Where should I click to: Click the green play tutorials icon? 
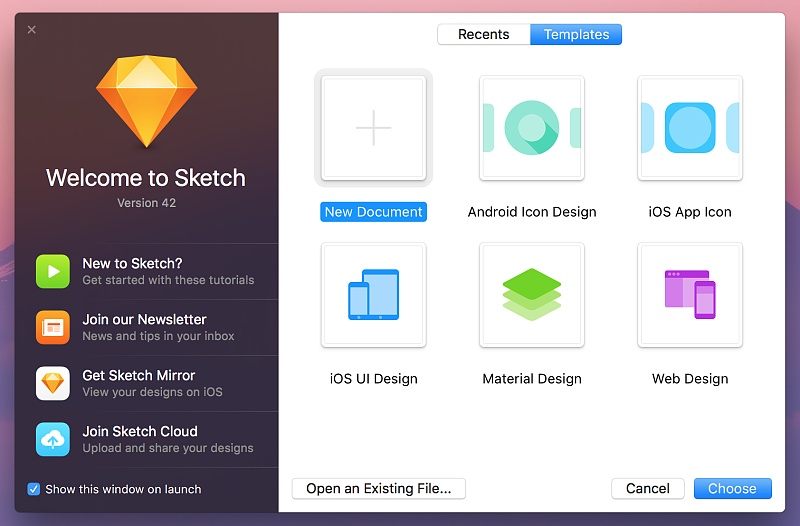click(53, 271)
